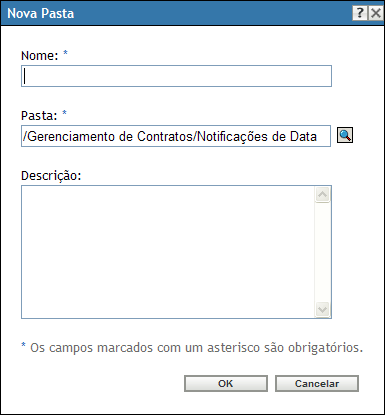Click the "Notificações de Data" path text

(257, 137)
